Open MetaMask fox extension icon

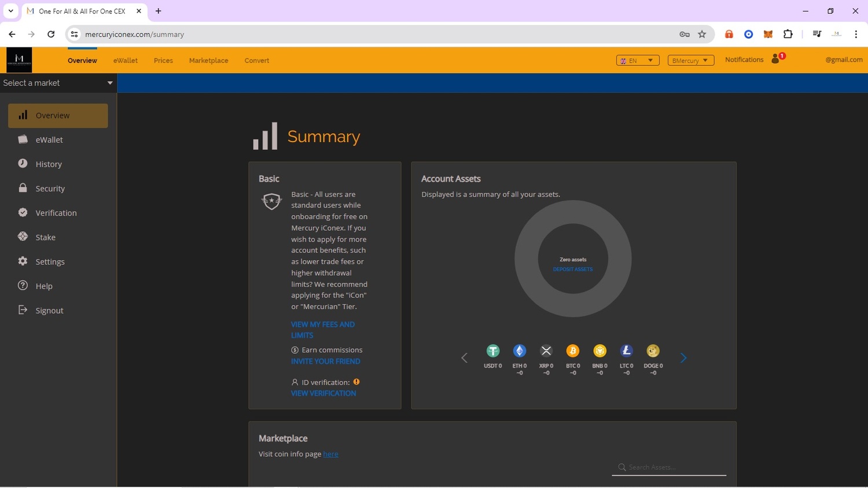[768, 34]
